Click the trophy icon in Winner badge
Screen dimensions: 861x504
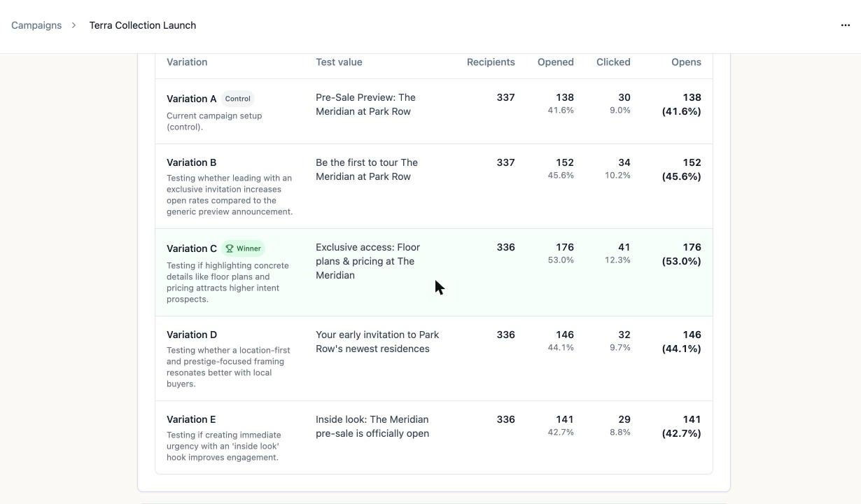click(x=230, y=248)
